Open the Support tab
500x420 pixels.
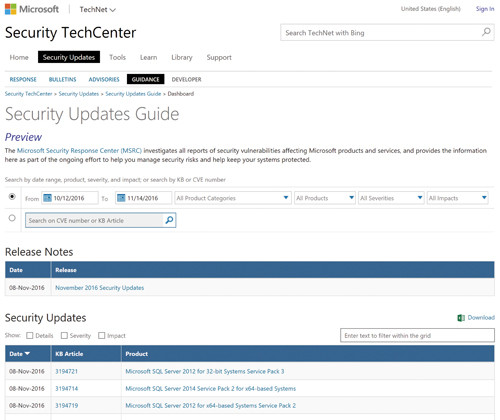(x=219, y=57)
